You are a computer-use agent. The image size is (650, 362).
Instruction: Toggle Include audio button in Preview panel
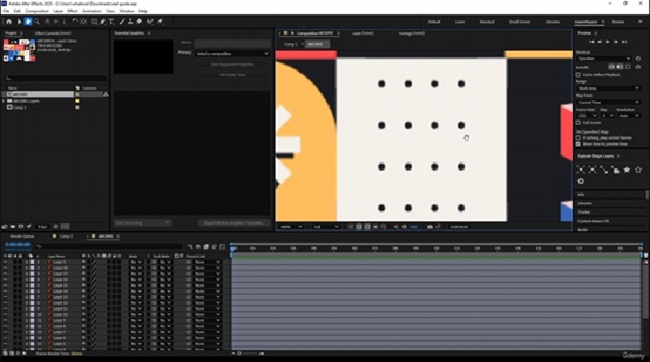point(620,67)
